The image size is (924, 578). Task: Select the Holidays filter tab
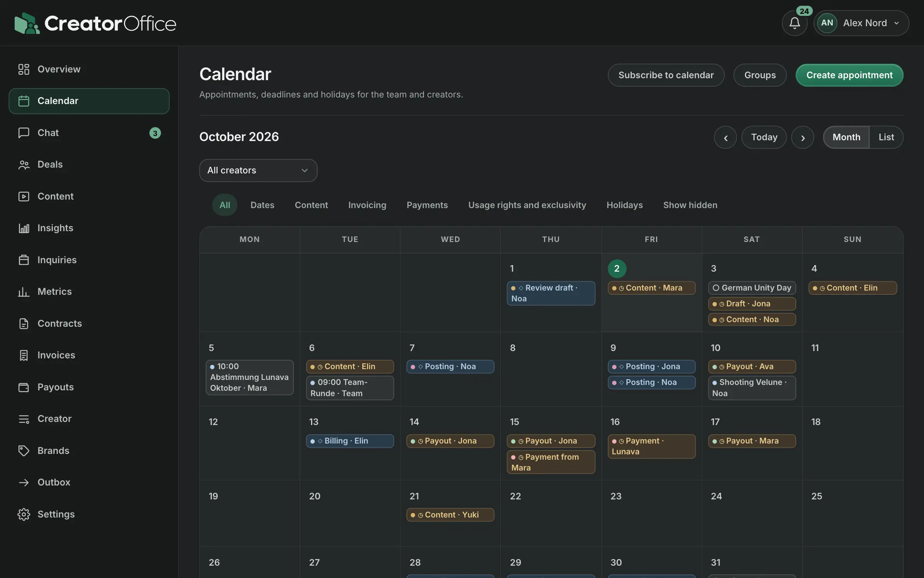[x=624, y=205]
